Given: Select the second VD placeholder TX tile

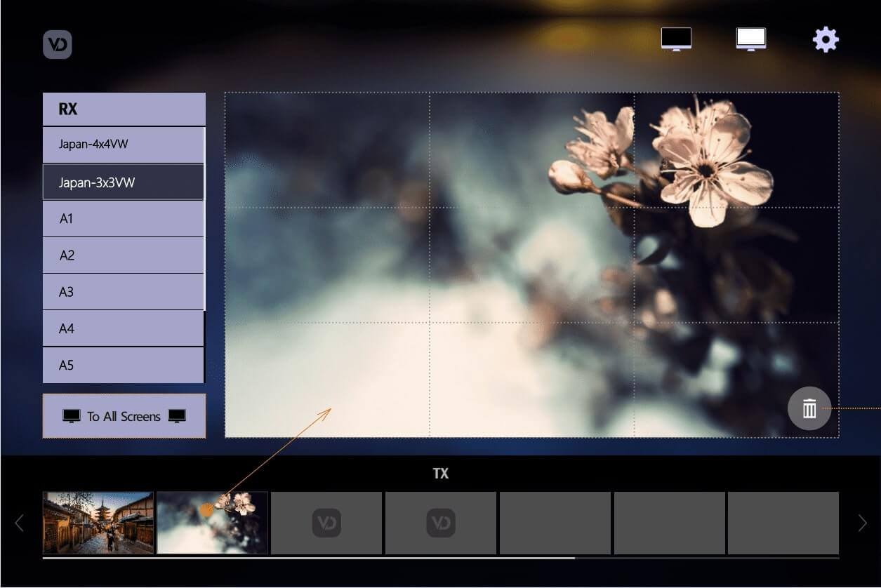Looking at the screenshot, I should pyautogui.click(x=441, y=523).
